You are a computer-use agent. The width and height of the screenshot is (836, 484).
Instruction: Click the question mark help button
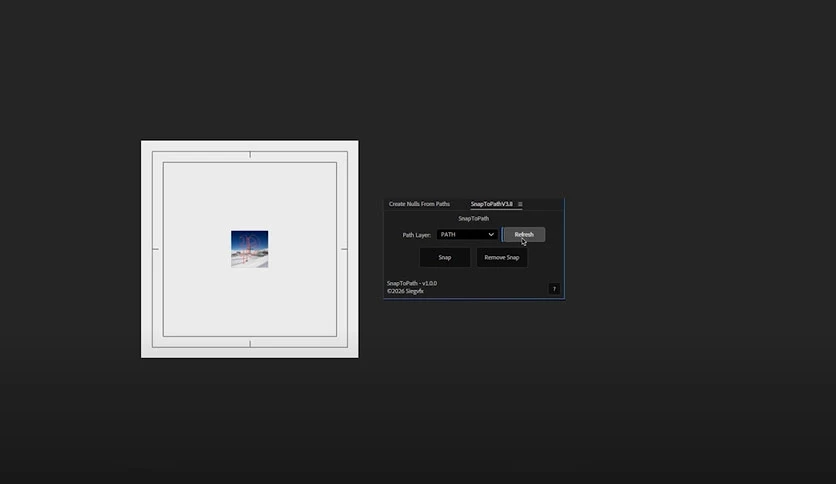(x=554, y=289)
